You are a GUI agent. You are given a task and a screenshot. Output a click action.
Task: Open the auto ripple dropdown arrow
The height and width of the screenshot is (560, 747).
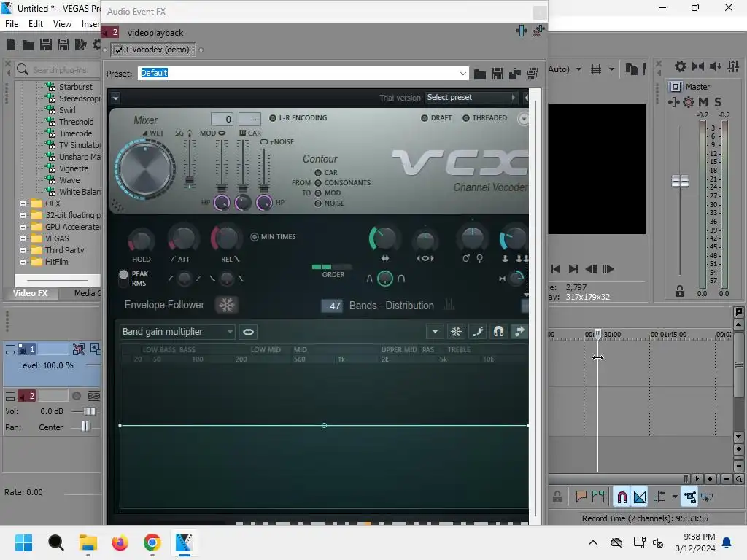[675, 497]
